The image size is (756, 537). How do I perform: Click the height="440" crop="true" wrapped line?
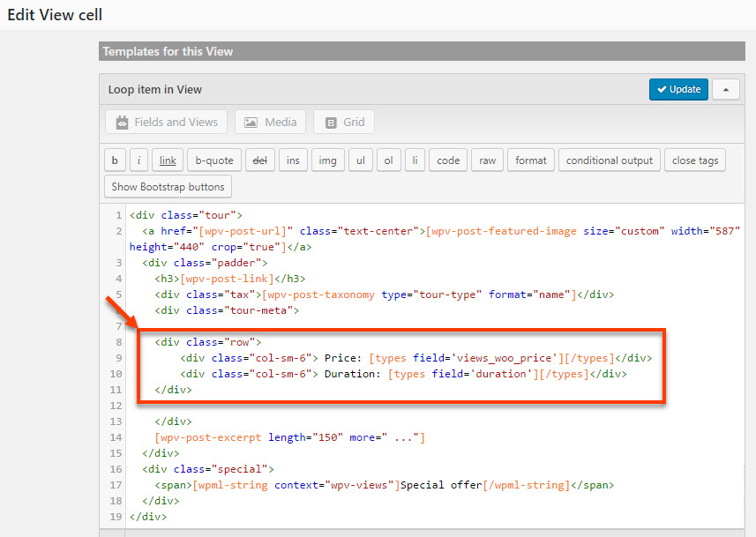(221, 247)
